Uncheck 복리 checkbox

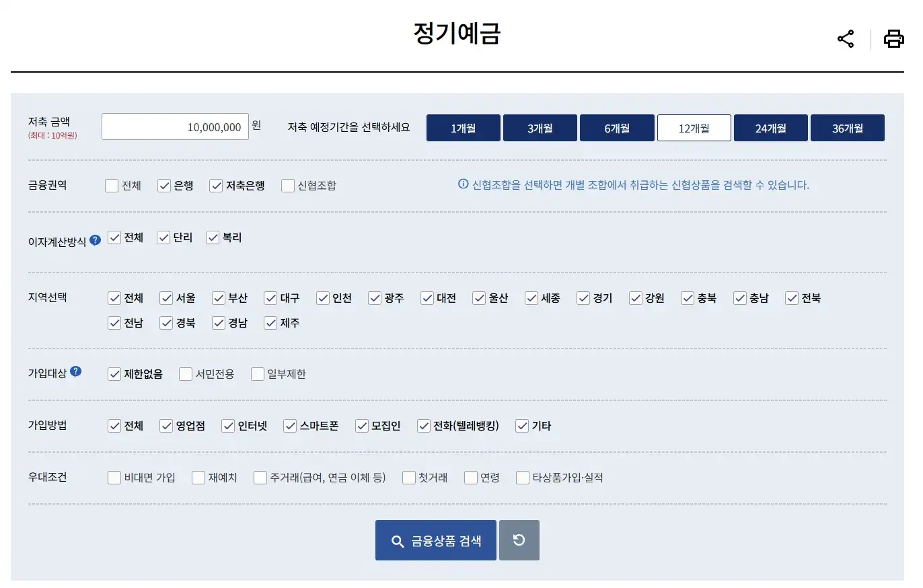(213, 237)
